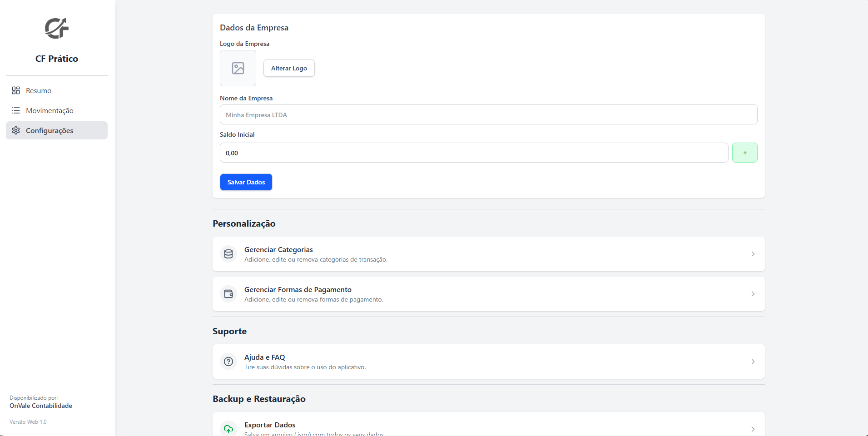The width and height of the screenshot is (868, 436).
Task: Click the Saldo Inicial value field
Action: point(474,153)
